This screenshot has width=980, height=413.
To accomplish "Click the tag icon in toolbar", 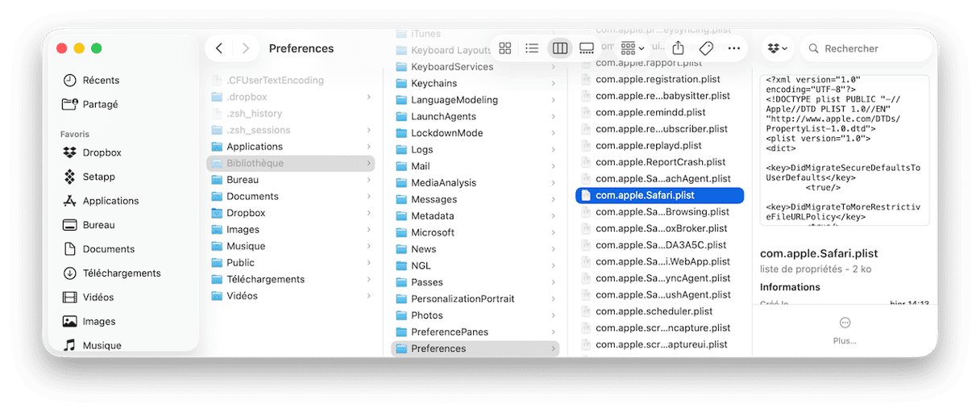I will pyautogui.click(x=706, y=48).
